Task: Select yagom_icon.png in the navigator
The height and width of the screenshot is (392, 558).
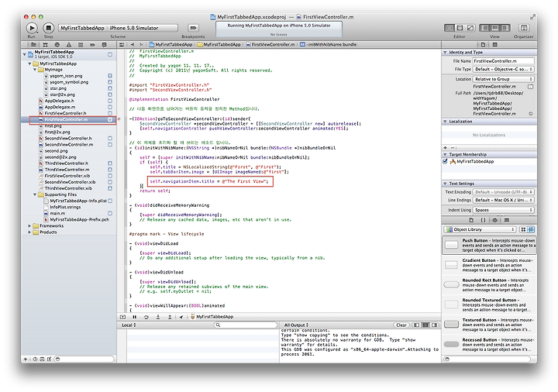Action: (66, 76)
